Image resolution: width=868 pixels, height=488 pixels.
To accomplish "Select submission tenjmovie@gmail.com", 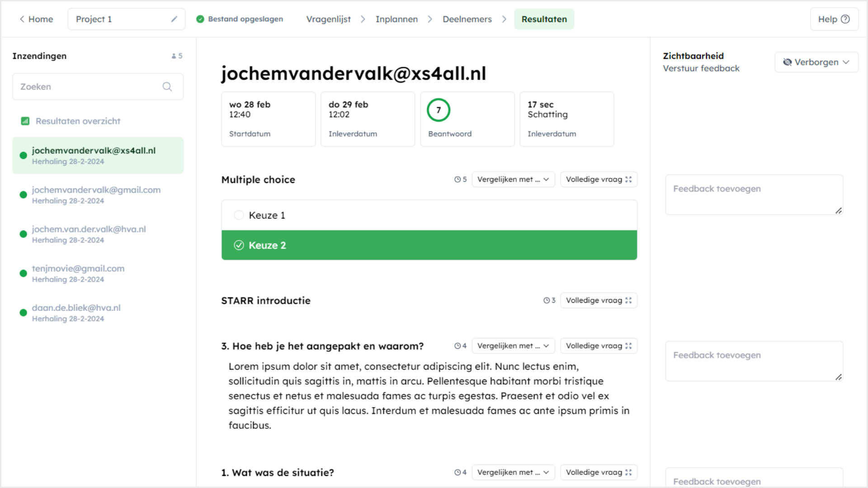I will [x=98, y=273].
